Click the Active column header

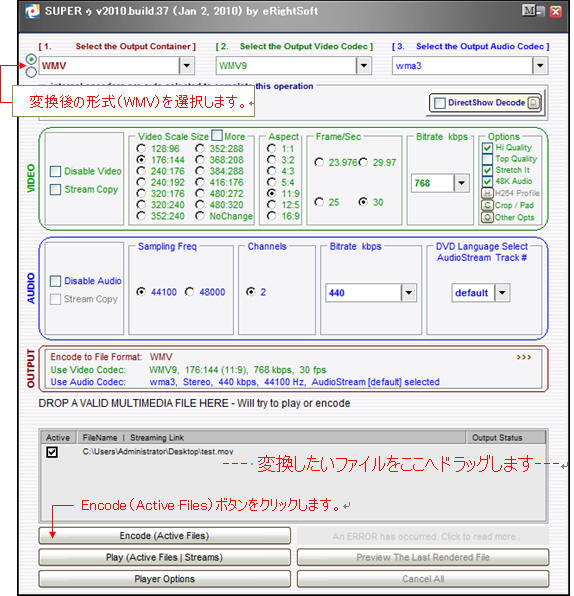[59, 438]
